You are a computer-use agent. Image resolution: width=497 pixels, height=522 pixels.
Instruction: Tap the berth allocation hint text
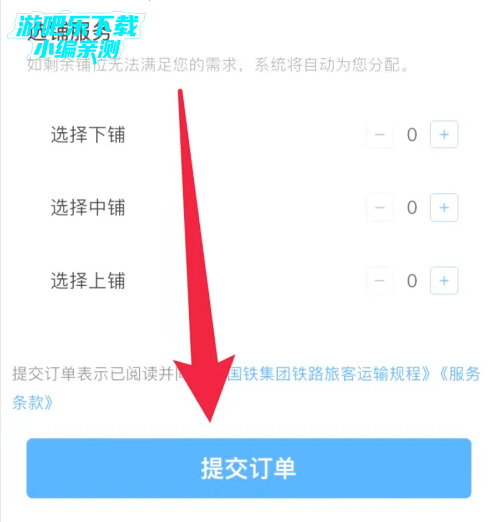click(218, 65)
